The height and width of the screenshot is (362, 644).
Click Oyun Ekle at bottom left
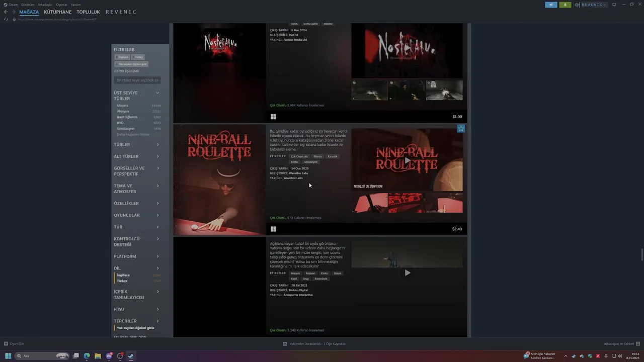pyautogui.click(x=14, y=344)
